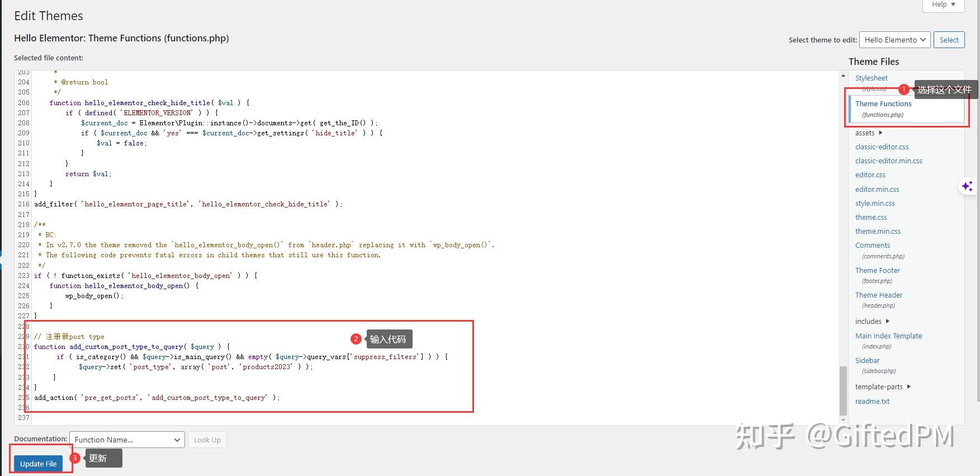
Task: Open Theme Functions file
Action: (x=883, y=104)
